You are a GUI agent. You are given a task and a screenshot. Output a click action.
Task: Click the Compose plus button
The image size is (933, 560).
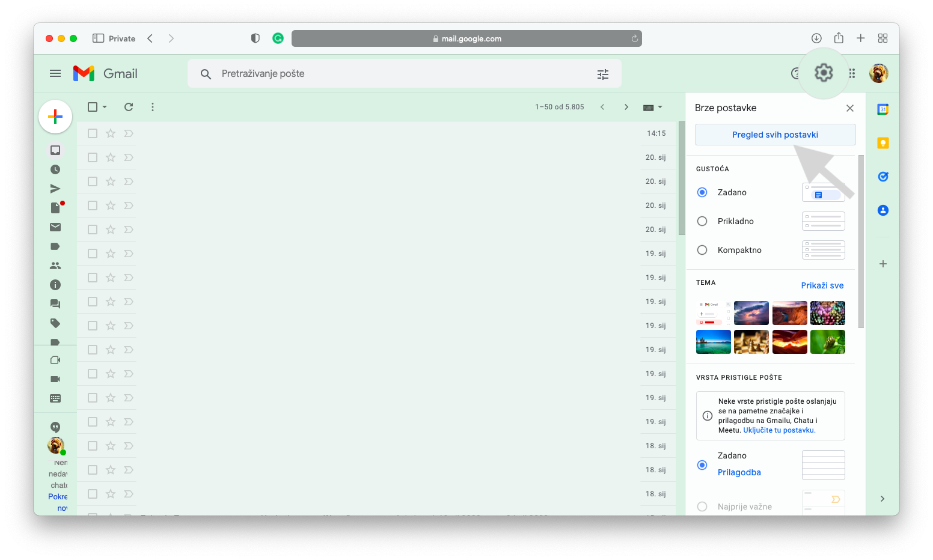pyautogui.click(x=55, y=116)
